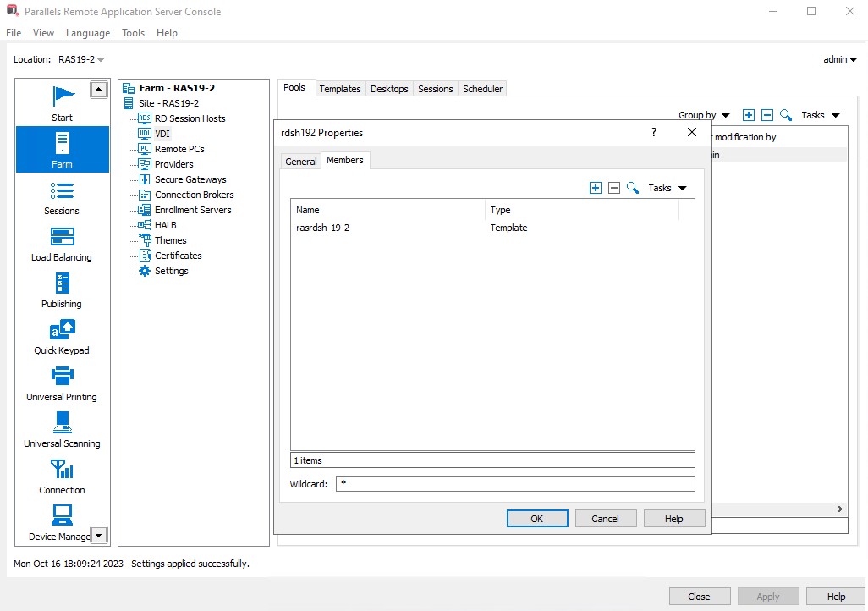
Task: Open HALB tree node
Action: click(157, 225)
